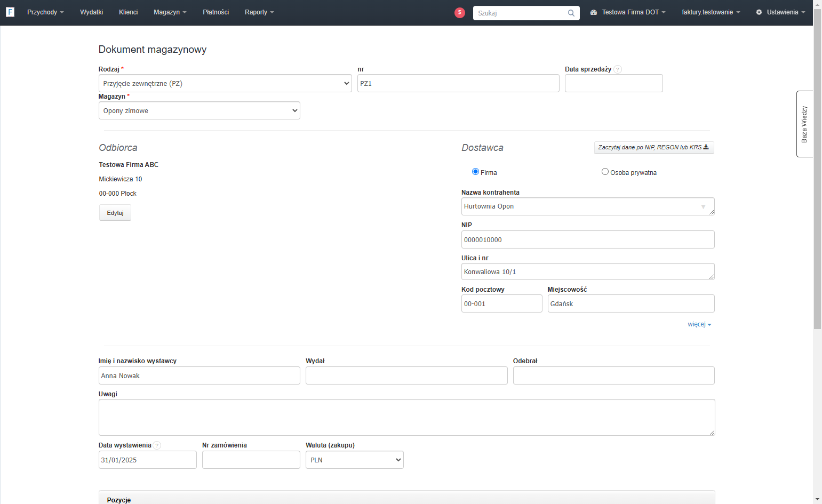Select the Osoba prywatna radio button
Image resolution: width=822 pixels, height=504 pixels.
[605, 172]
